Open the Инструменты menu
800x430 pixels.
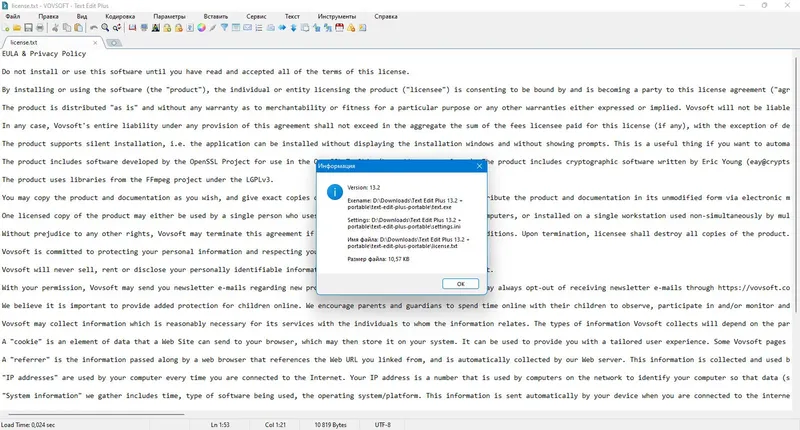coord(337,16)
